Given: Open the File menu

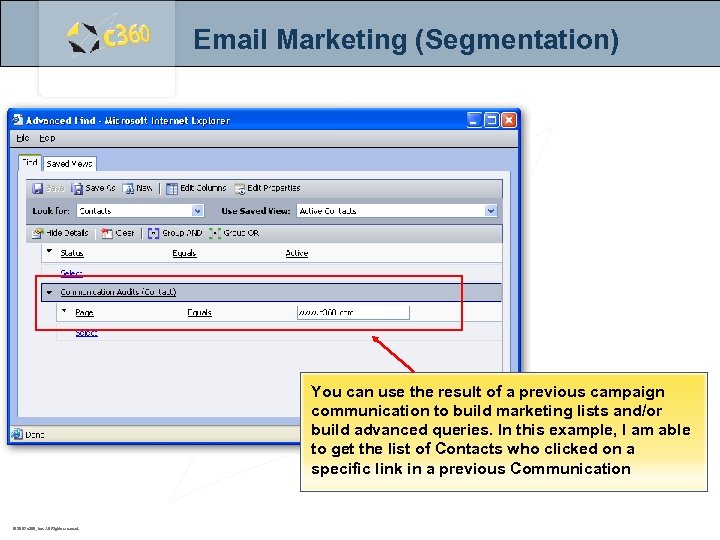Looking at the screenshot, I should click(22, 138).
